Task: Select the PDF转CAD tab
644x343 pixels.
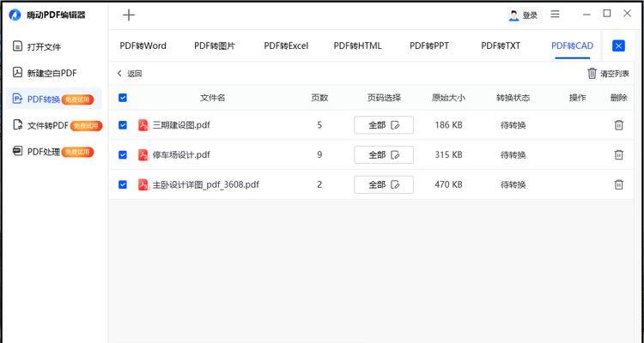Action: (572, 45)
